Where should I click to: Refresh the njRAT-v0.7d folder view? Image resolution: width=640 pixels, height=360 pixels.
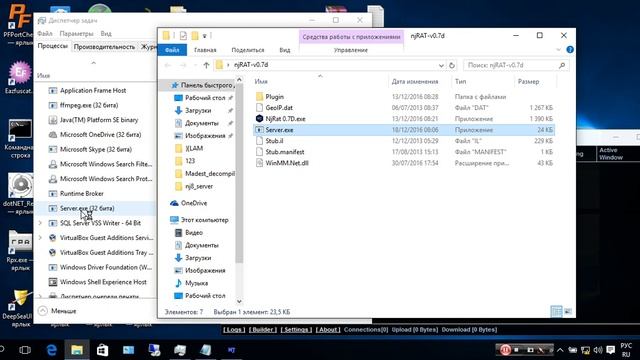point(451,65)
